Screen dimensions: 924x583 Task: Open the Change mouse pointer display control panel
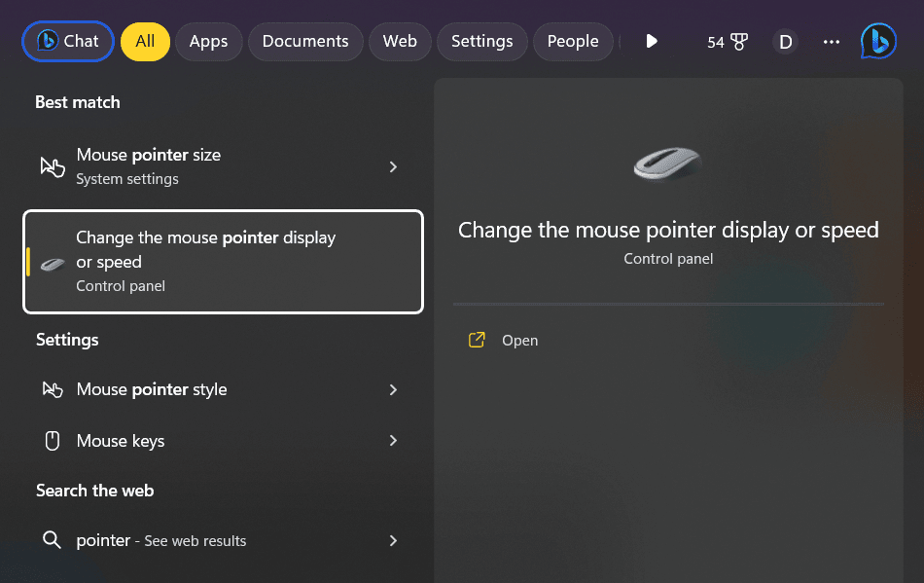pyautogui.click(x=223, y=261)
